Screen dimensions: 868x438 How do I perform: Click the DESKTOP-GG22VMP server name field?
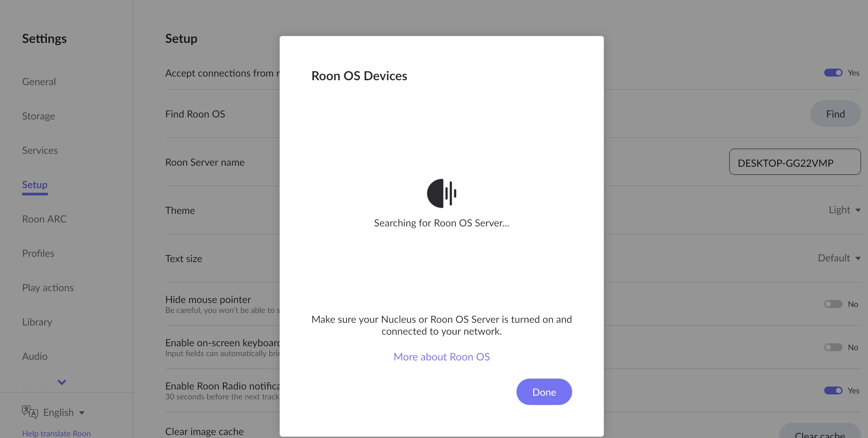click(x=795, y=162)
